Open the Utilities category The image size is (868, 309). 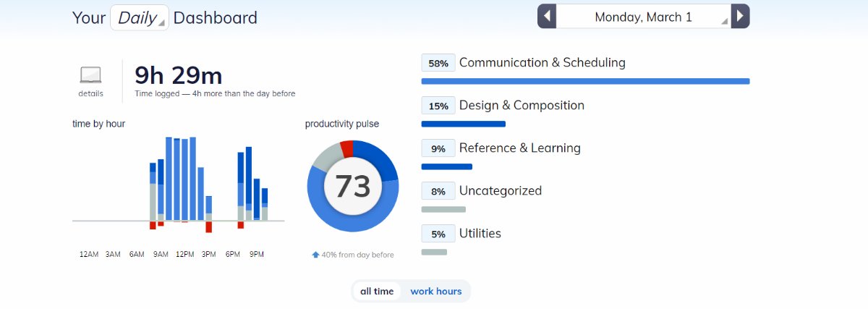(x=480, y=234)
